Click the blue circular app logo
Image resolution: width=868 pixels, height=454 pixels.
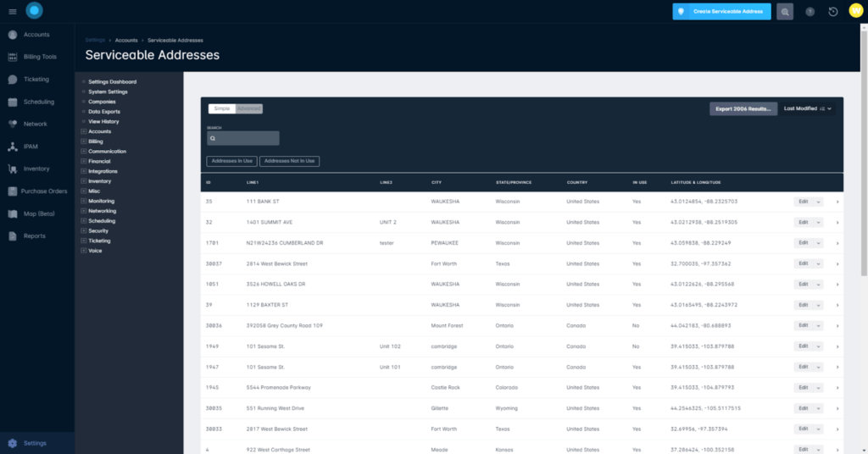tap(34, 10)
